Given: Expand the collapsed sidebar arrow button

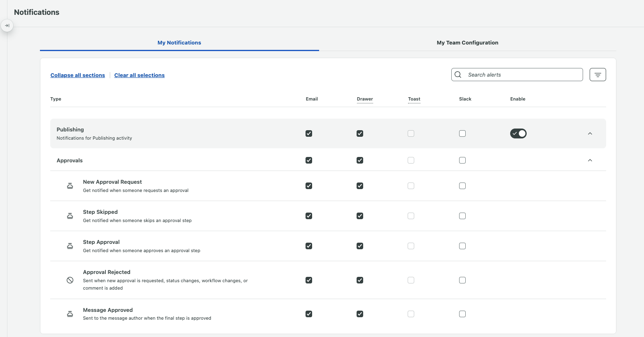Looking at the screenshot, I should pos(7,26).
